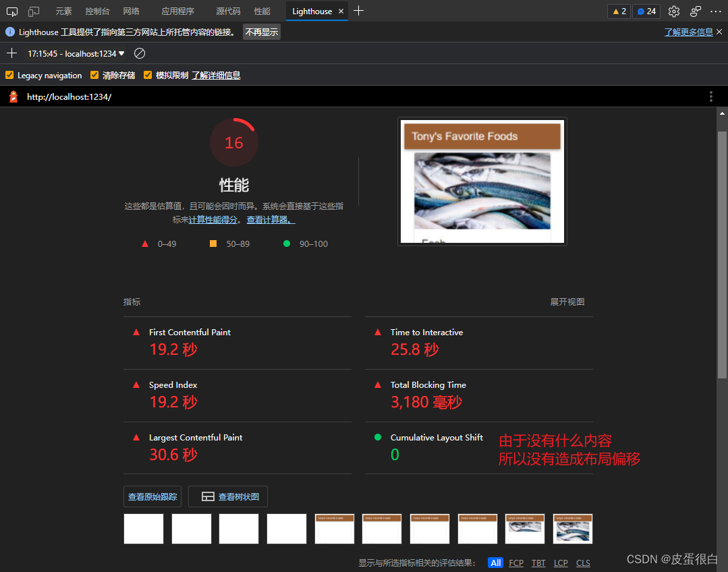Click the inspect element picker icon

12,11
